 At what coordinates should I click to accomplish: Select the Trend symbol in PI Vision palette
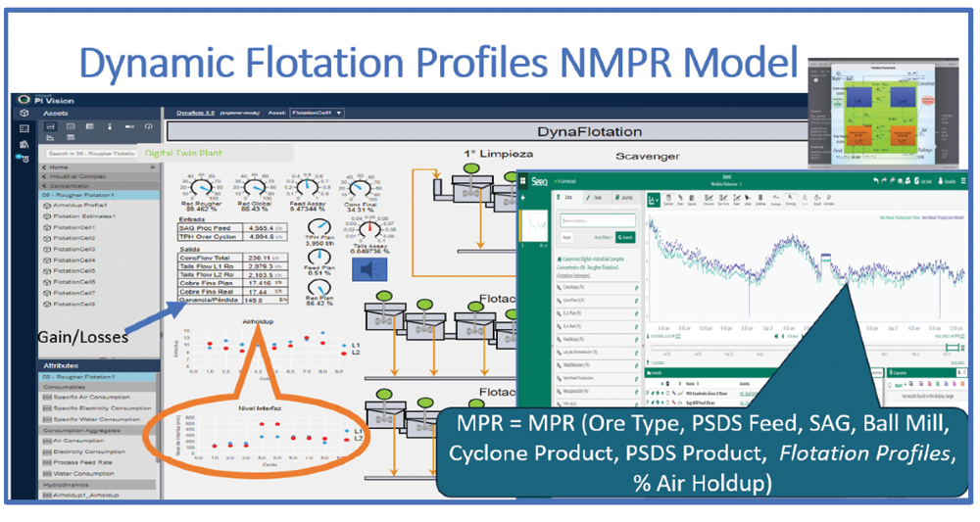point(51,126)
